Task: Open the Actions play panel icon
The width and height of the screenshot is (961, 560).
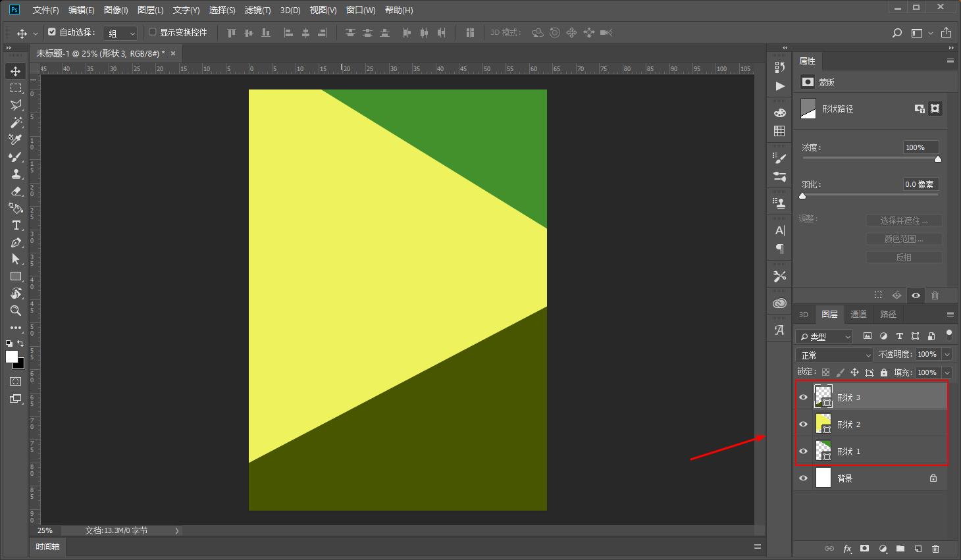Action: coord(780,86)
